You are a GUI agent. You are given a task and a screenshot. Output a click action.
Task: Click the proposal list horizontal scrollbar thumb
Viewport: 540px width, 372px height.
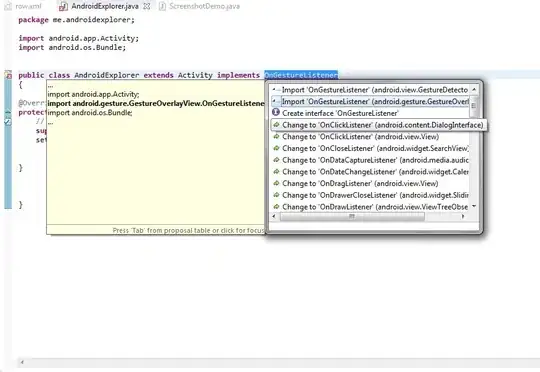tap(352, 216)
